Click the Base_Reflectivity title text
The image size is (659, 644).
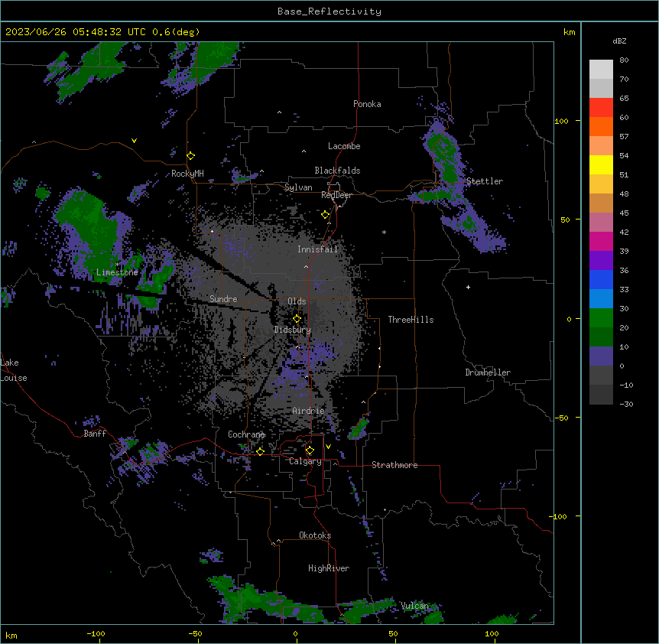coord(329,11)
